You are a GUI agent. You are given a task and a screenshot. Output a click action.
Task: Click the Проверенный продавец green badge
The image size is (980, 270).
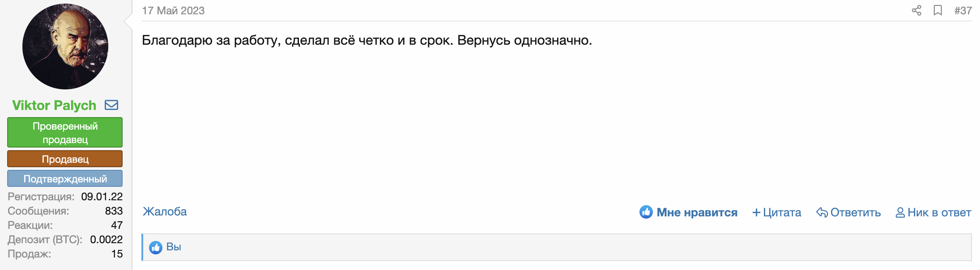65,132
